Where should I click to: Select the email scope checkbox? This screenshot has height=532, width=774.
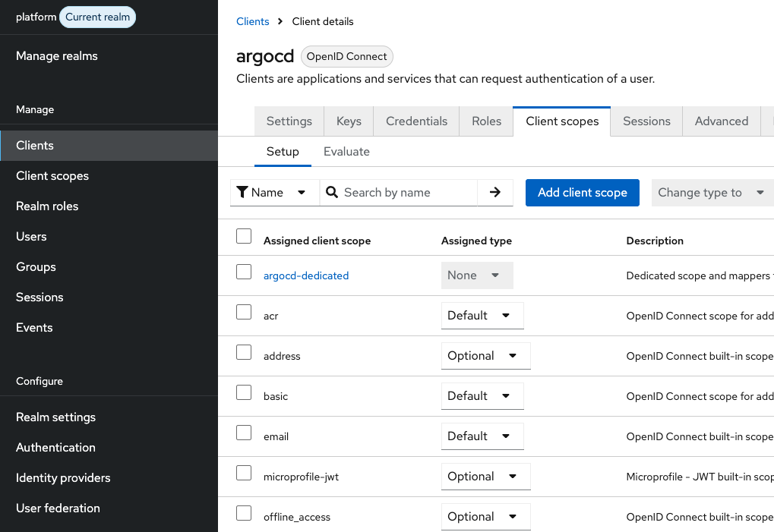244,433
